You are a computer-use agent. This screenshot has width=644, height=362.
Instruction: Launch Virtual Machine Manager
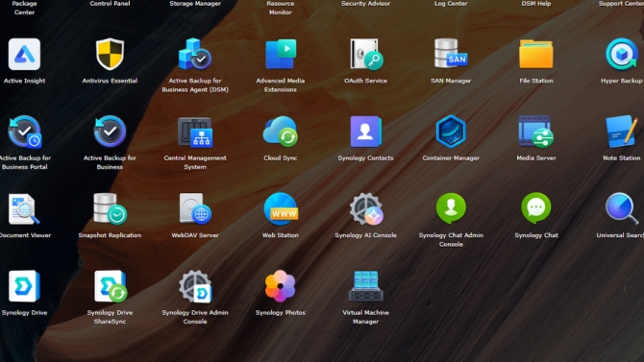[365, 286]
